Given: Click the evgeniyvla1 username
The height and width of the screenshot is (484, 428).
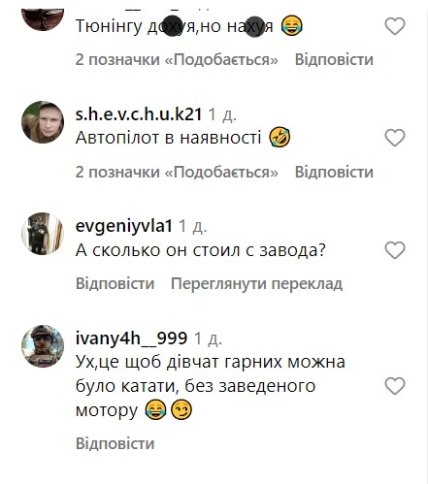Looking at the screenshot, I should 124,227.
